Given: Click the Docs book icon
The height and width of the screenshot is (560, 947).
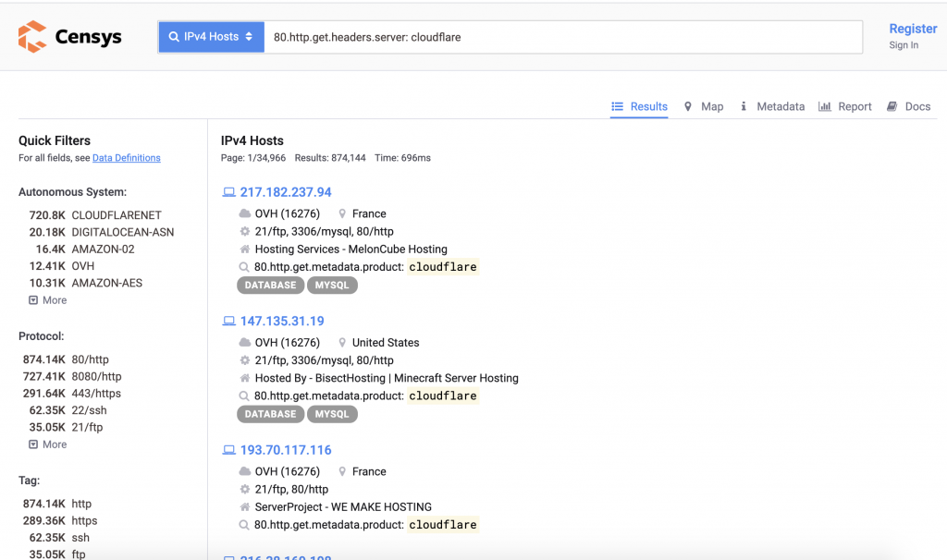Looking at the screenshot, I should point(892,106).
